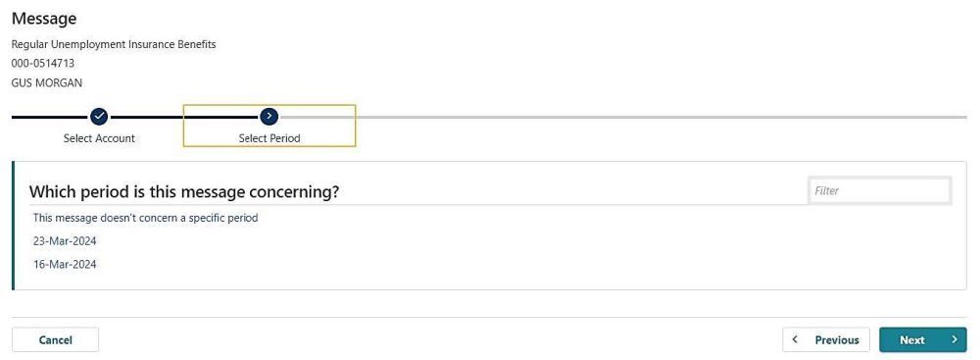This screenshot has width=980, height=360.
Task: Click the claimant name GUS MORGAN
Action: point(47,82)
